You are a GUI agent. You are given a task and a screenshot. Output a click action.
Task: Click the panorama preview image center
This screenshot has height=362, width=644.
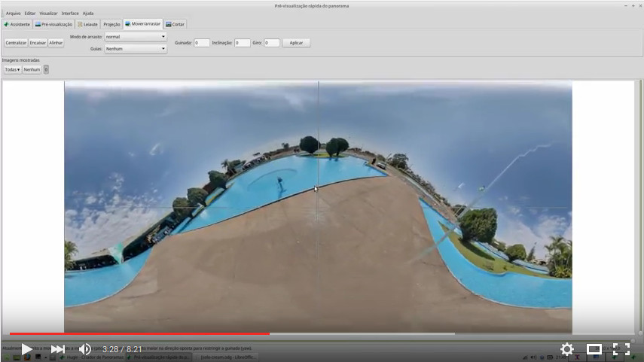[x=318, y=206]
